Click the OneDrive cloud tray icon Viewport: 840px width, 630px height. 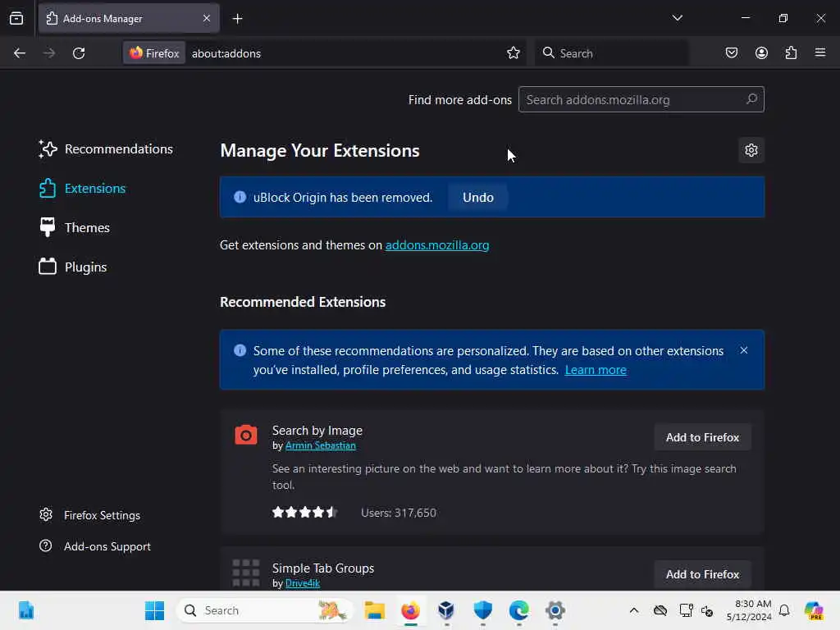(x=660, y=610)
